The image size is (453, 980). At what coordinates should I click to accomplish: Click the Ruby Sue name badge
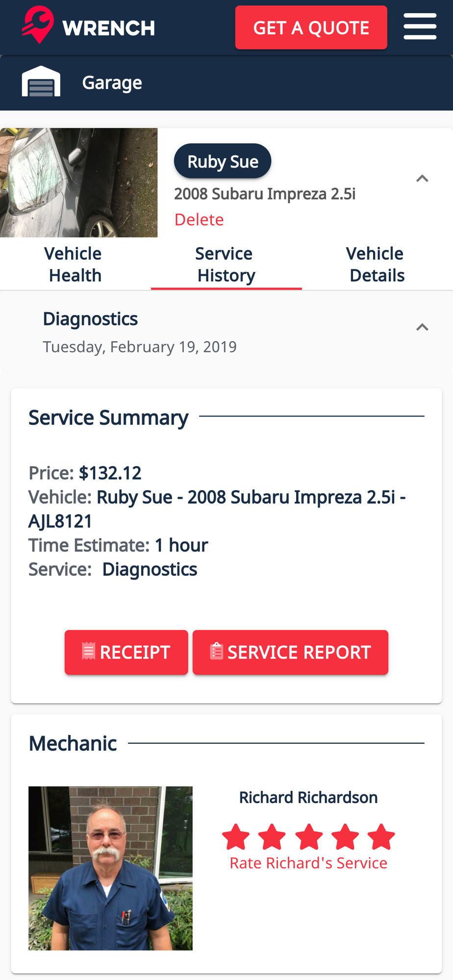(x=223, y=161)
